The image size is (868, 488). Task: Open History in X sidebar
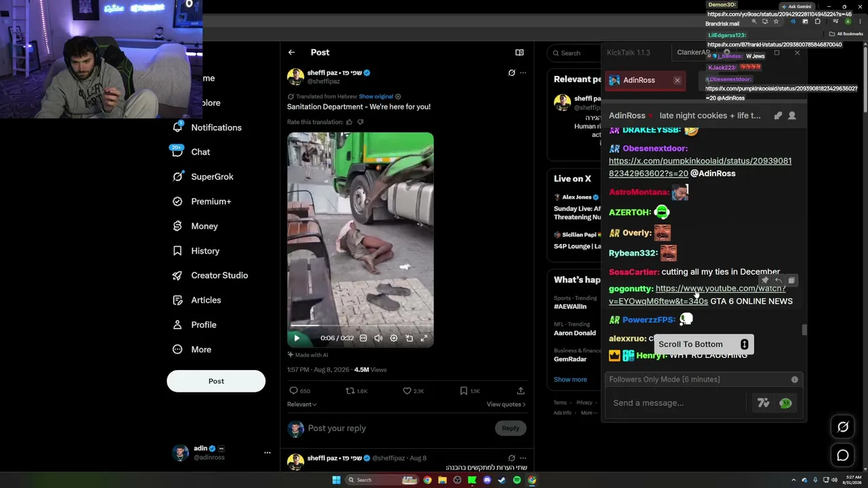(x=196, y=251)
